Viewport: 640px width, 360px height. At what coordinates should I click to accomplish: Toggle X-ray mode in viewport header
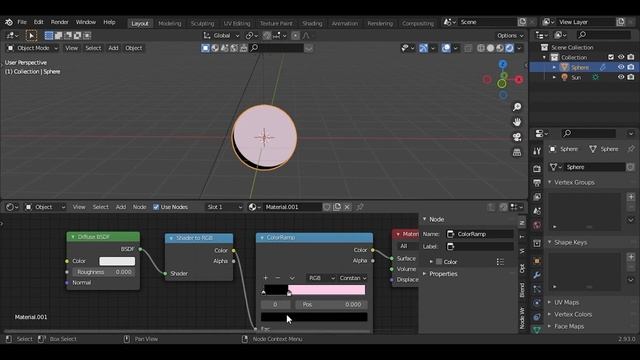[468, 48]
